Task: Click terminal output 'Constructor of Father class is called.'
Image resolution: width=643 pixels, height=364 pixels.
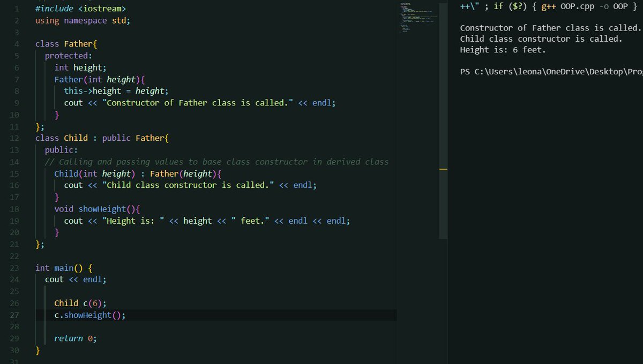Action: pyautogui.click(x=551, y=28)
